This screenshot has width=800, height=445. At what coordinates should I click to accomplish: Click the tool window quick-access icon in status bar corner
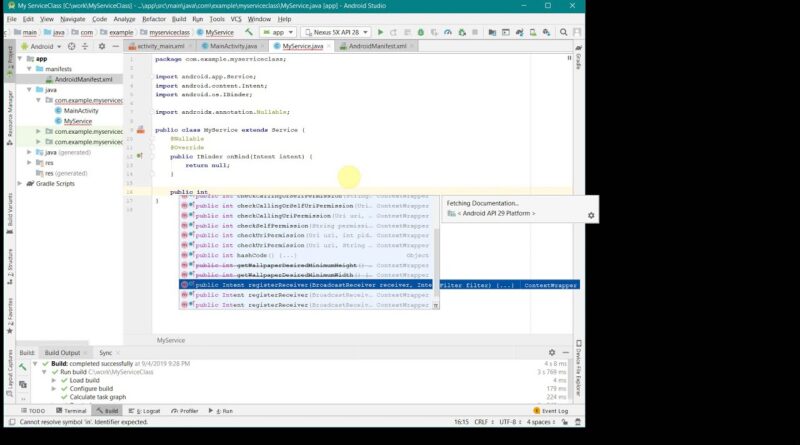12,422
